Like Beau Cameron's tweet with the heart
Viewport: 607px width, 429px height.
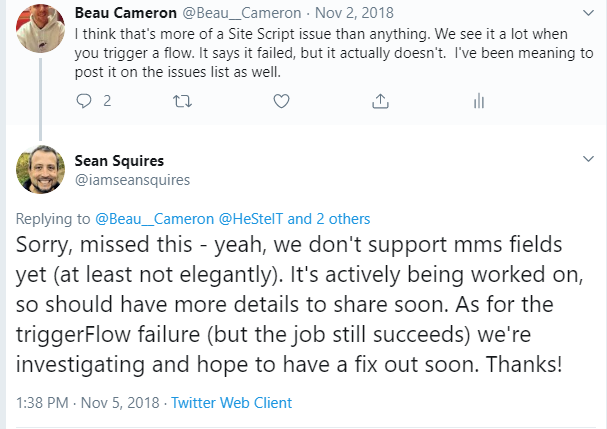281,101
